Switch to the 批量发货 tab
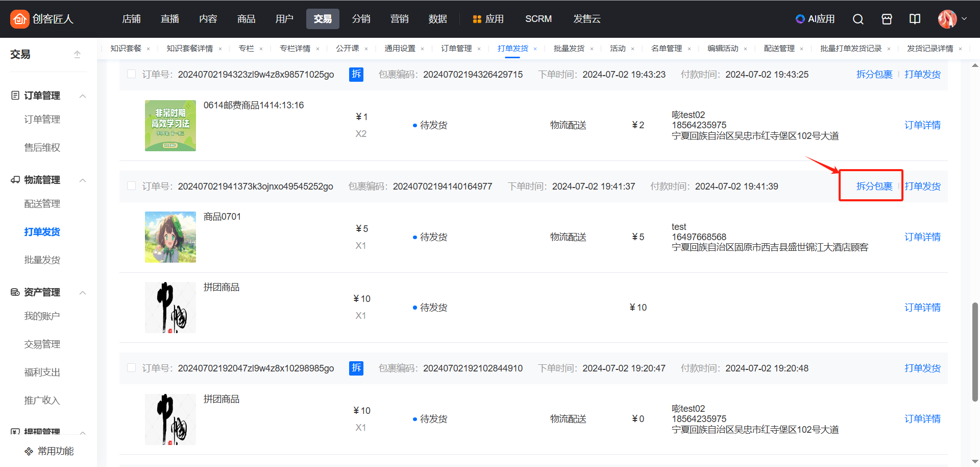Viewport: 980px width, 467px height. (569, 49)
